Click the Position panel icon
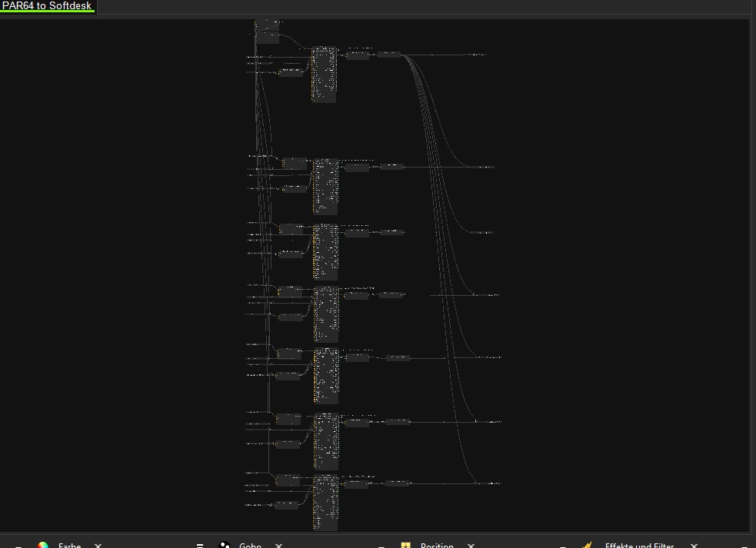 [405, 545]
